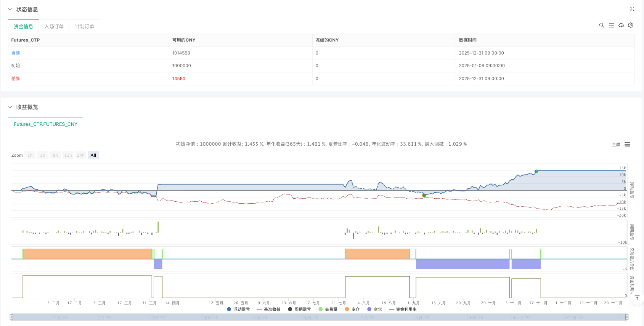This screenshot has height=326, width=644.
Task: Click the scroll-to-top arrow button
Action: pos(637,298)
